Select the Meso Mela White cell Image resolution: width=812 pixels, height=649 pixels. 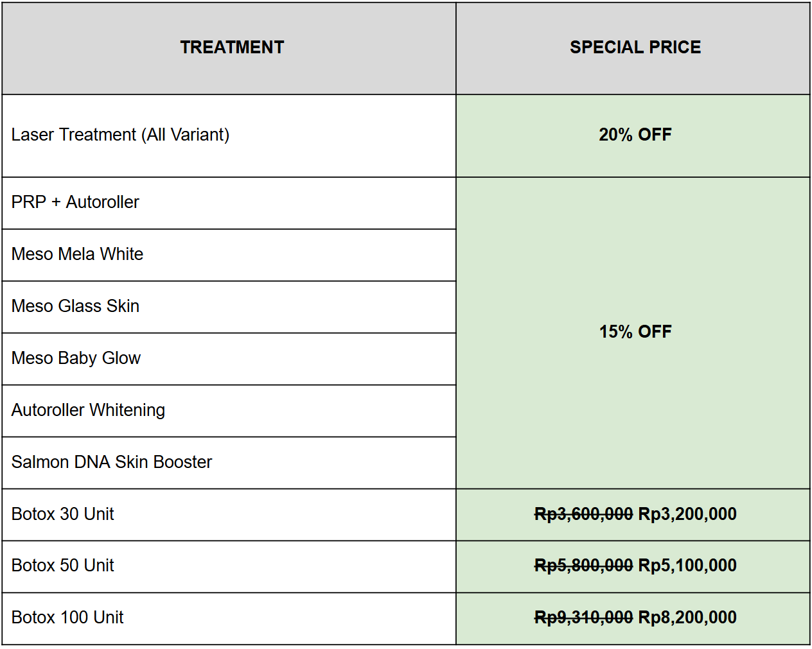tap(229, 255)
